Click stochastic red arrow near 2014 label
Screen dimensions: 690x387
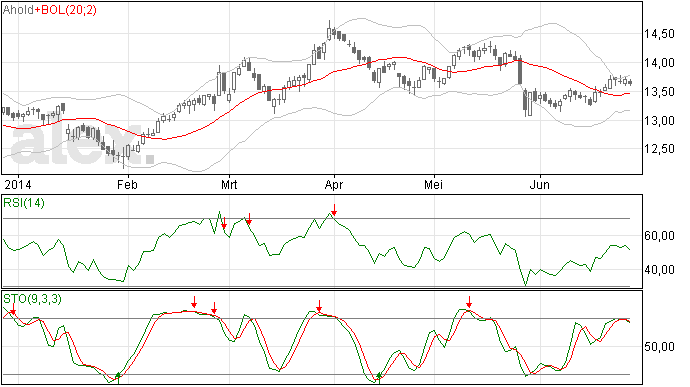(13, 310)
